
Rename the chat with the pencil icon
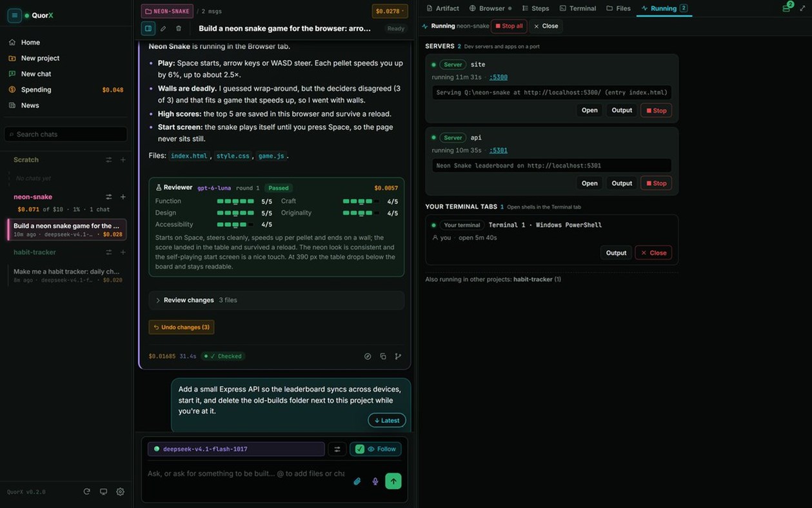click(x=163, y=28)
